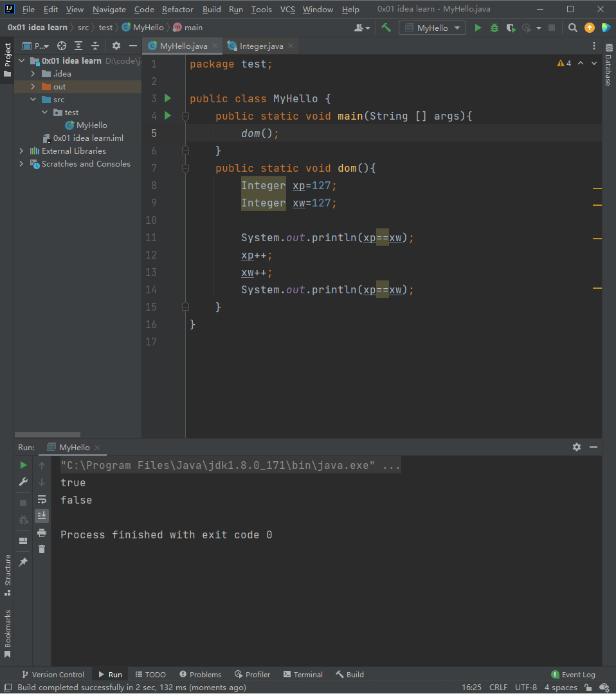Expand the .idea folder
This screenshot has height=694, width=616.
click(x=33, y=73)
